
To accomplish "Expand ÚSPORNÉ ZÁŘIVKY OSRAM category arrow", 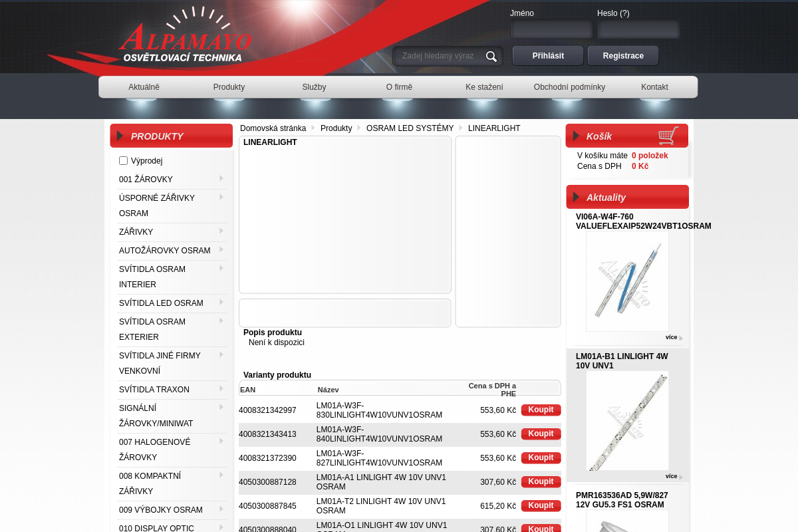I will tap(221, 197).
